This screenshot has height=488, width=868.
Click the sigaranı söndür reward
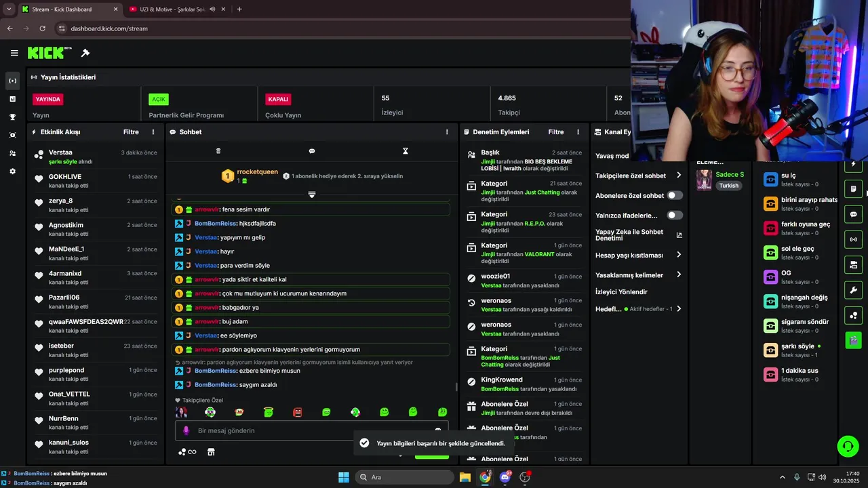(800, 325)
